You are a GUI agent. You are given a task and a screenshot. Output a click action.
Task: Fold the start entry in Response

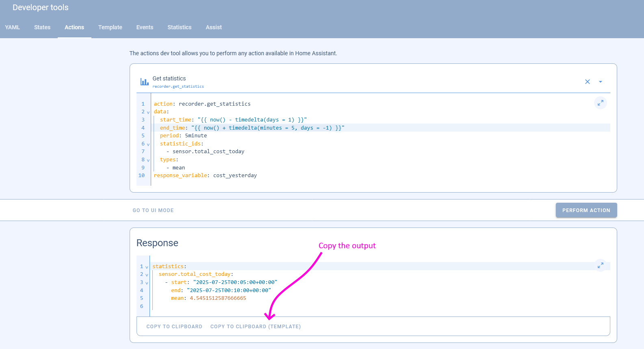click(x=147, y=283)
